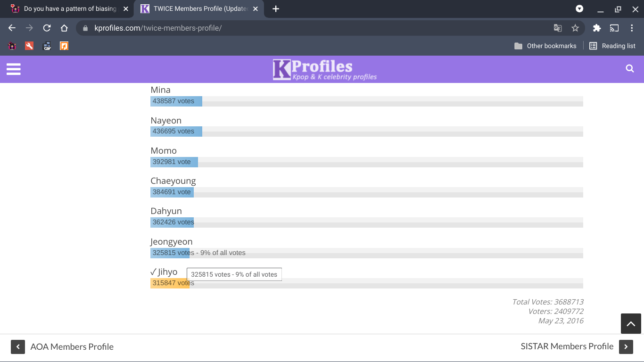Open the KProfiles site search
This screenshot has height=362, width=644.
click(x=630, y=69)
